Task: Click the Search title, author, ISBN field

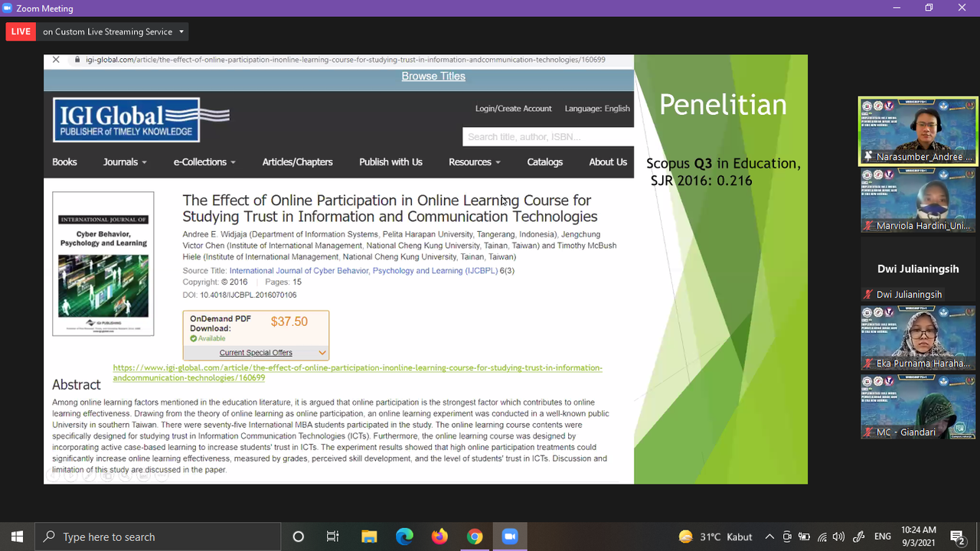Action: (x=547, y=137)
